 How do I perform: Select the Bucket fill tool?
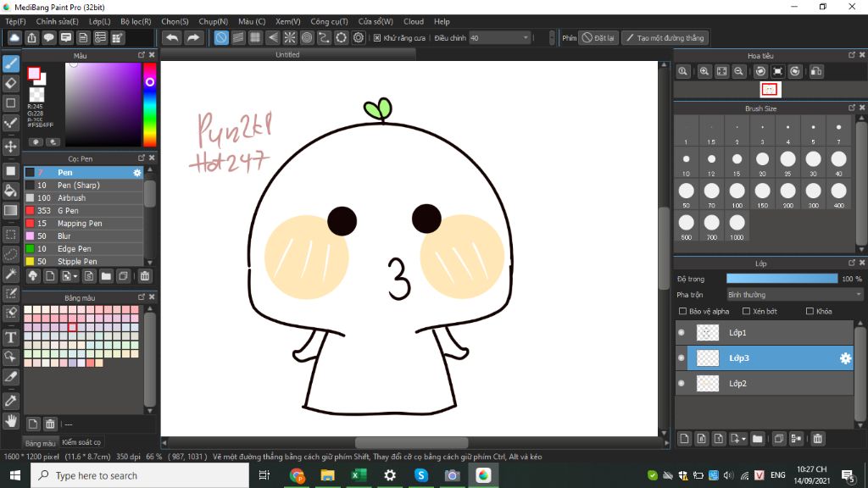coord(10,191)
